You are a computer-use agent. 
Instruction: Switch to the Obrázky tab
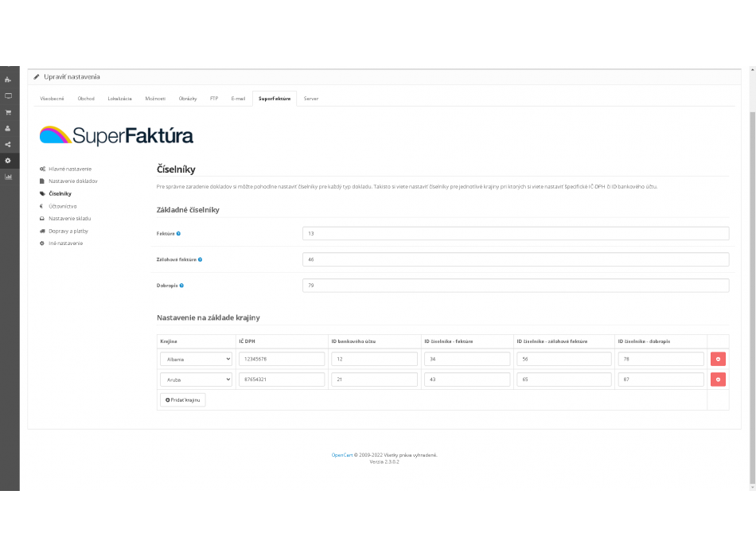(x=188, y=99)
